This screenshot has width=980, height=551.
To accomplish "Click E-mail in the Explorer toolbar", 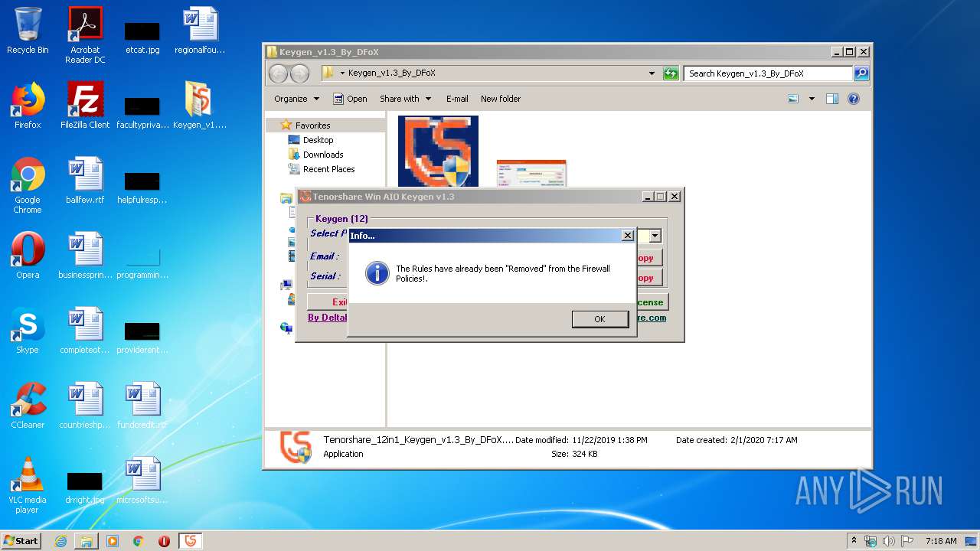I will click(457, 99).
